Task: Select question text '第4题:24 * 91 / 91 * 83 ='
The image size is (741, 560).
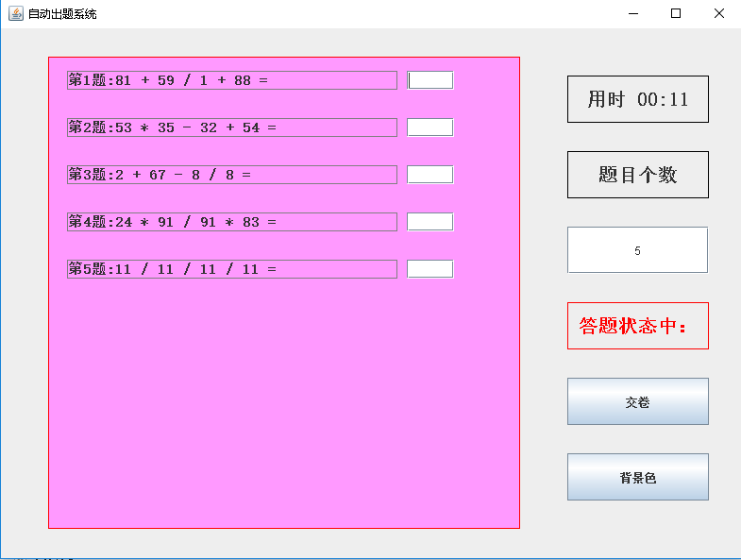Action: (x=172, y=222)
